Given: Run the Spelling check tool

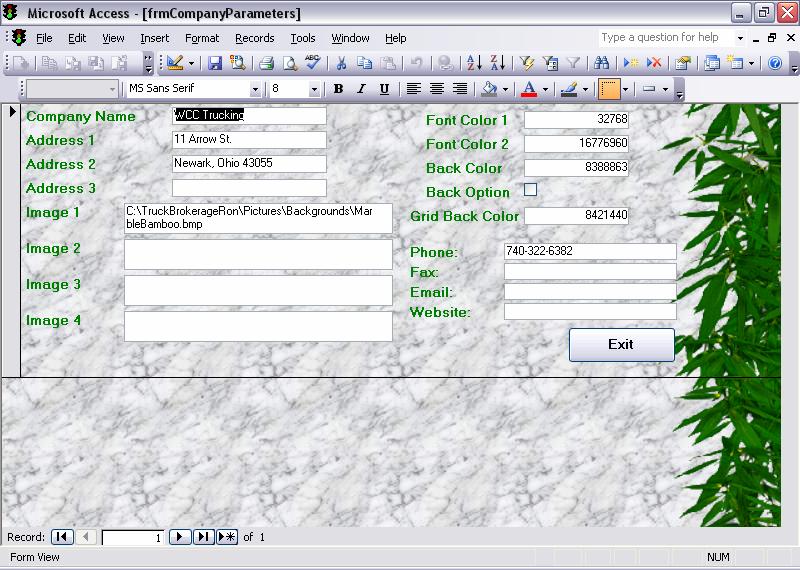Looking at the screenshot, I should [312, 63].
